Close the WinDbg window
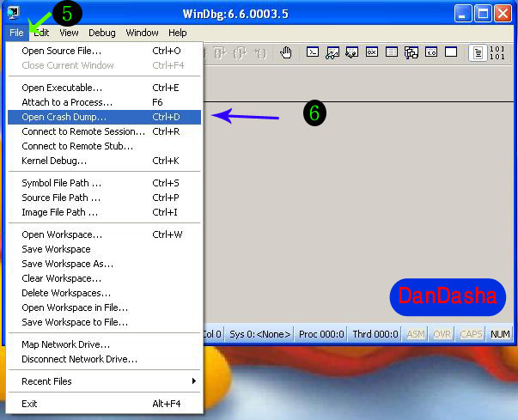The width and height of the screenshot is (518, 420). [503, 14]
